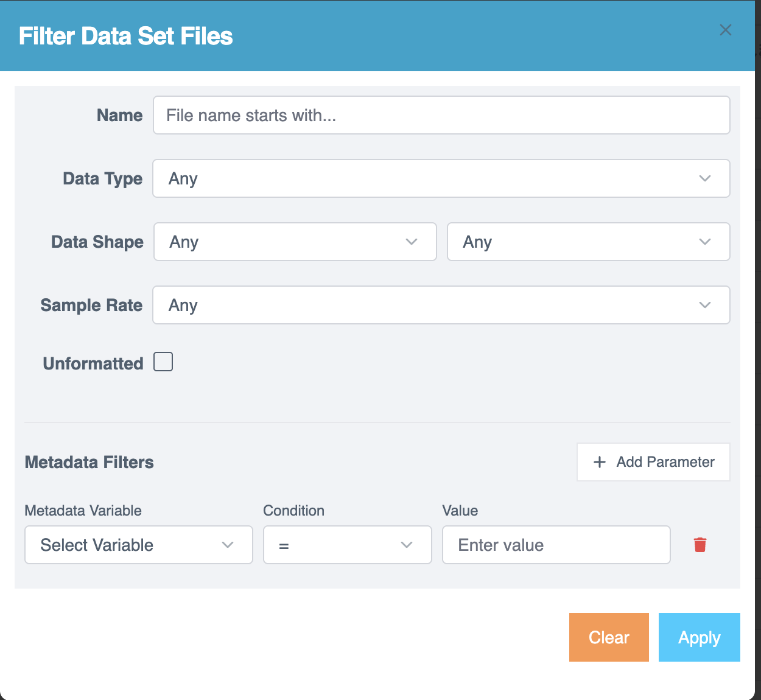Click the first Data Shape dropdown chevron
Viewport: 761px width, 700px height.
click(x=411, y=242)
